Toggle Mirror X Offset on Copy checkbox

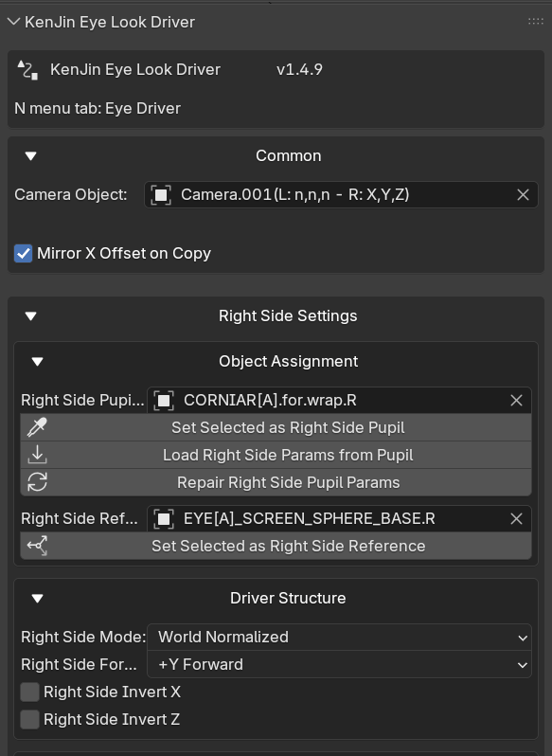(23, 254)
